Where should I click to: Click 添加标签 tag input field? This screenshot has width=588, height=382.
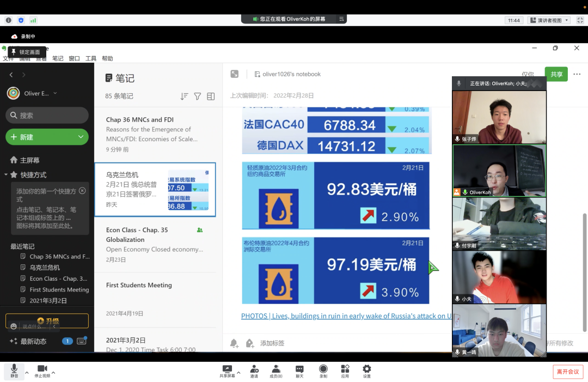click(x=272, y=343)
